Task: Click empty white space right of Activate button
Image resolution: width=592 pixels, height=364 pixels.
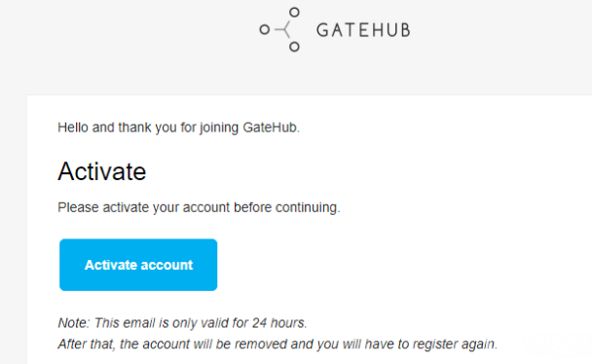Action: click(378, 265)
